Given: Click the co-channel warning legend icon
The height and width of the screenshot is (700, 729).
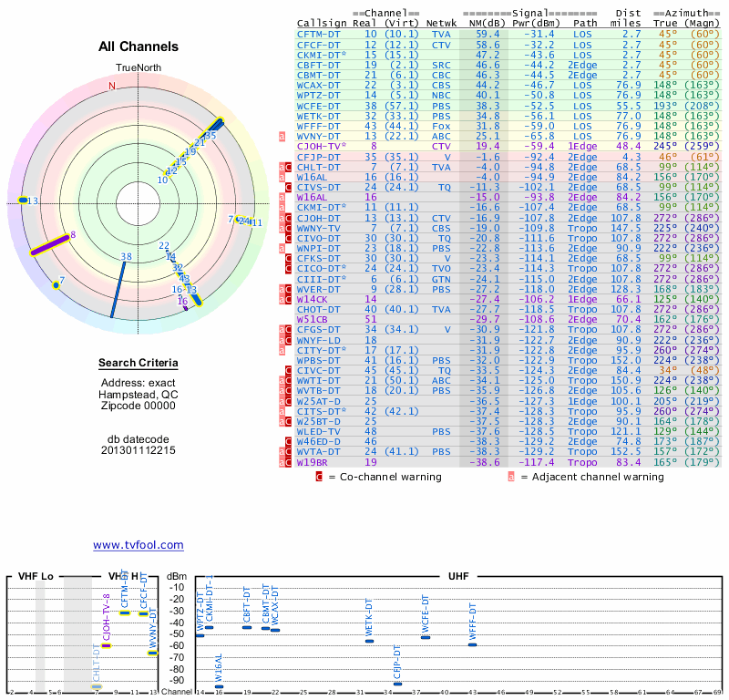Looking at the screenshot, I should (x=319, y=476).
